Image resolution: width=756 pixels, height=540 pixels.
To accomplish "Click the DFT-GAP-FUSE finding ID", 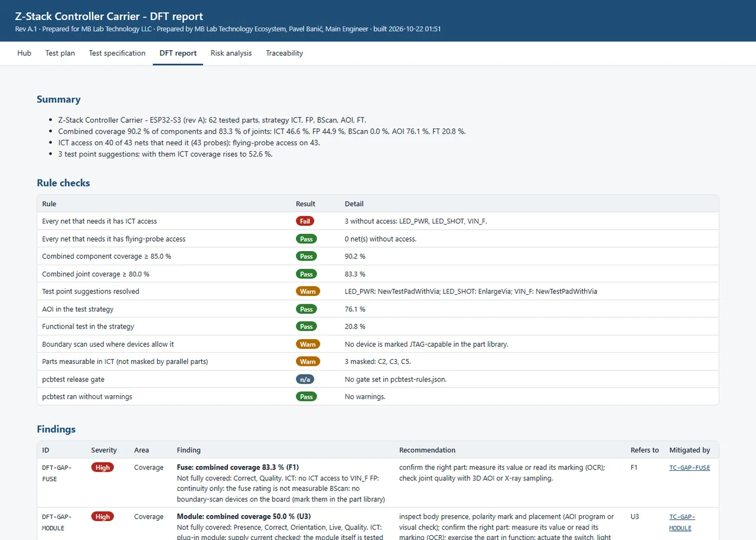I will tap(58, 473).
